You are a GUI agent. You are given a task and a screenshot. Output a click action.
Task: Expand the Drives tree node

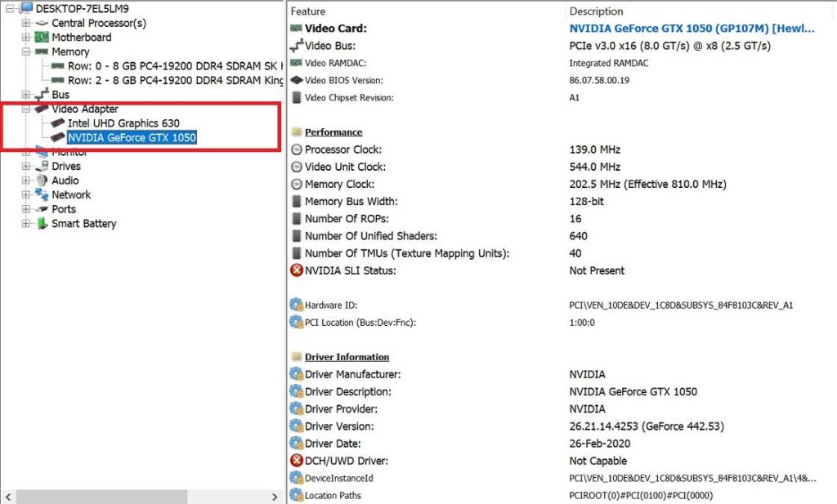(25, 166)
